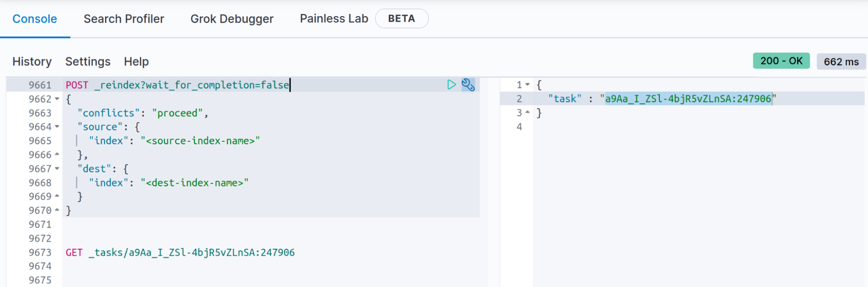Open console Settings
Image resolution: width=868 pixels, height=287 pixels.
tap(88, 62)
